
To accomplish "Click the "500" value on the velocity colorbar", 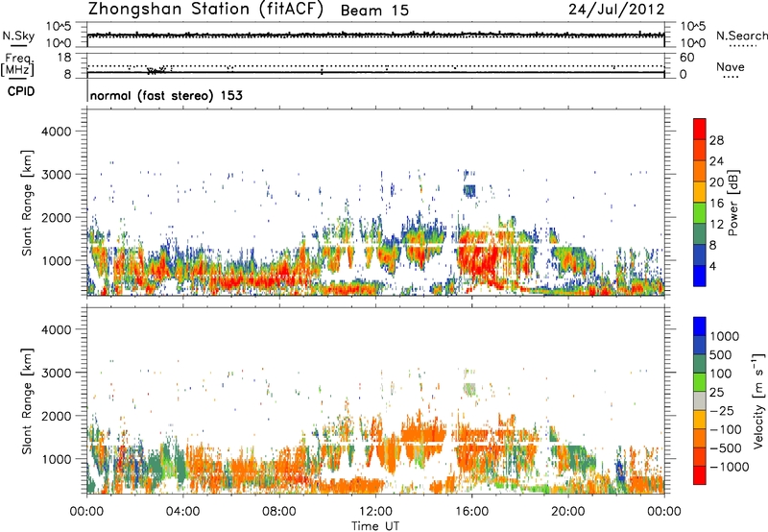I will pyautogui.click(x=721, y=354).
